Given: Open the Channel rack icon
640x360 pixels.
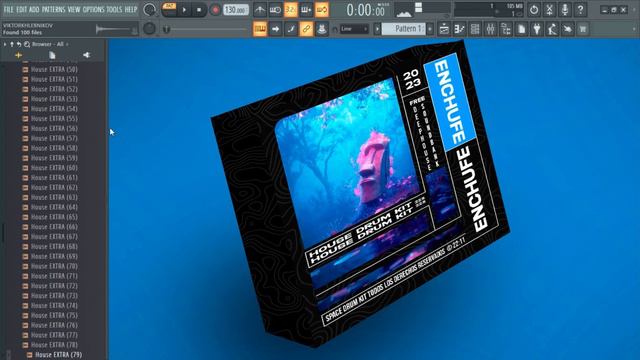Looking at the screenshot, I should click(x=475, y=29).
